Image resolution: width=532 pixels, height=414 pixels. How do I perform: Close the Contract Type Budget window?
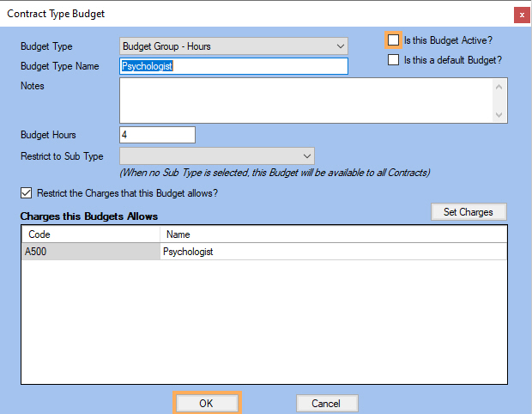[522, 15]
